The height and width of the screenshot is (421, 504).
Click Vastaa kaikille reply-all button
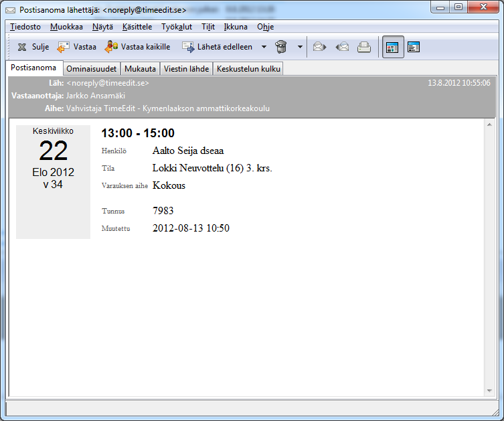(x=137, y=47)
